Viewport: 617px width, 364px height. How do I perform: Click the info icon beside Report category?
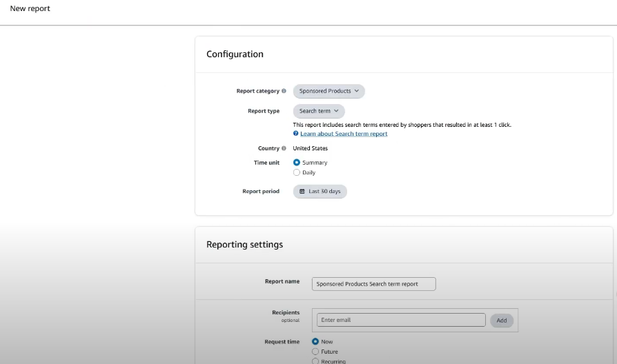pos(284,91)
